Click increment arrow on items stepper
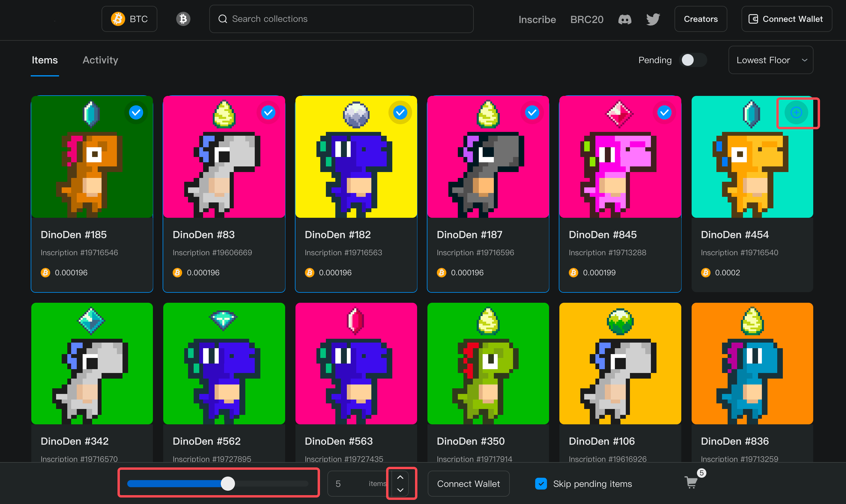The height and width of the screenshot is (504, 846). click(400, 477)
